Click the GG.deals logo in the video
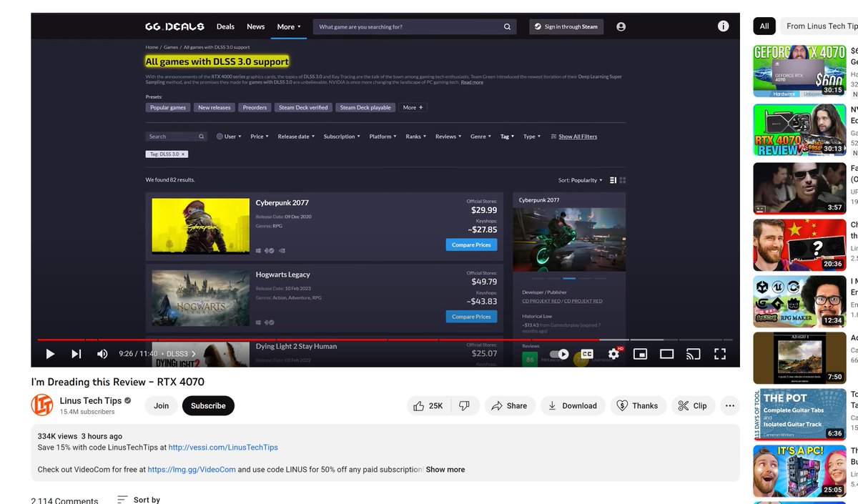 point(175,26)
